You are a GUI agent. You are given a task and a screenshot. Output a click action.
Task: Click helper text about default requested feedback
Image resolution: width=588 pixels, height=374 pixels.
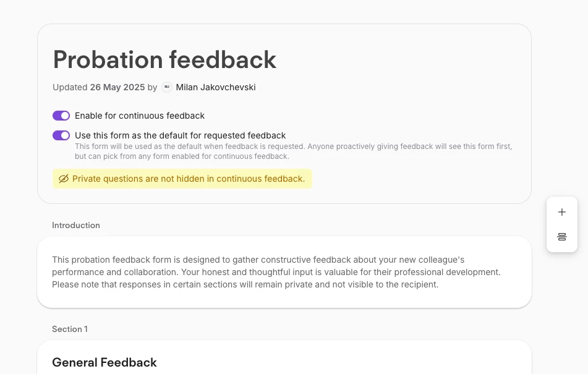tap(293, 151)
